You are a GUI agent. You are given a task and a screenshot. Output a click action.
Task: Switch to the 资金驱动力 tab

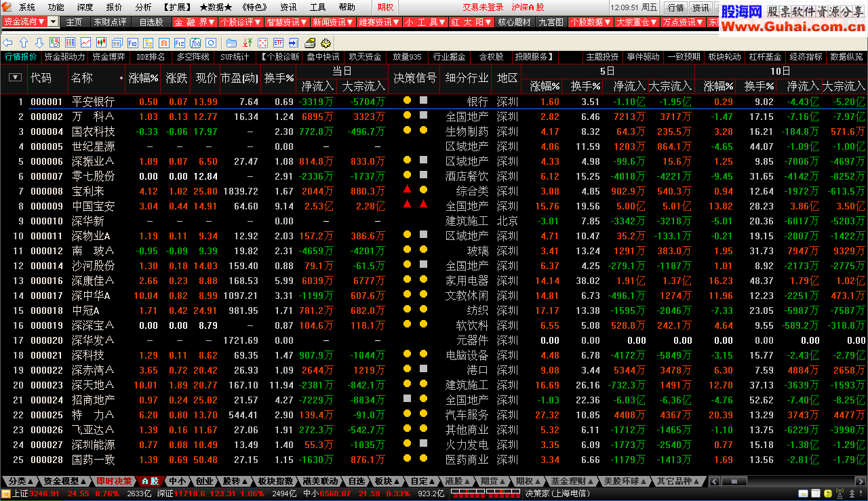click(x=64, y=57)
